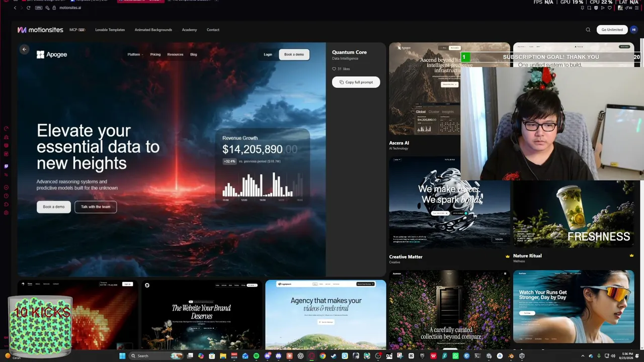The width and height of the screenshot is (644, 362).
Task: Open Spotify from the taskbar
Action: [x=256, y=356]
